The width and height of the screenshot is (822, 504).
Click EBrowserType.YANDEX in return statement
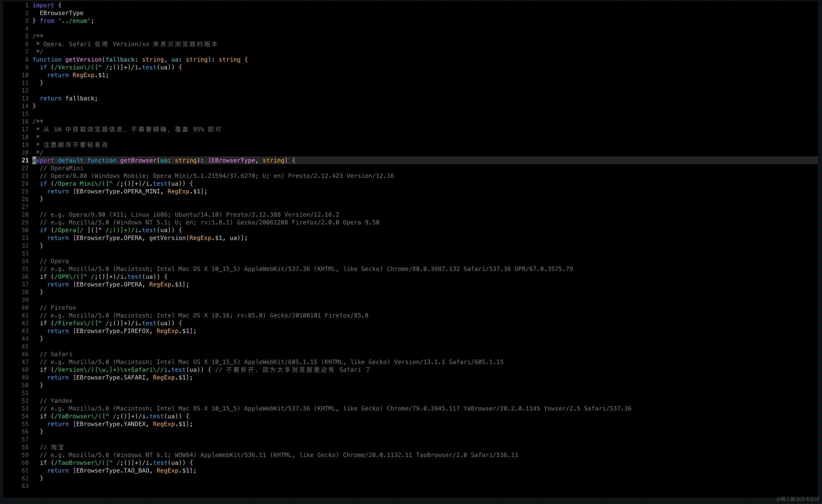(x=111, y=424)
